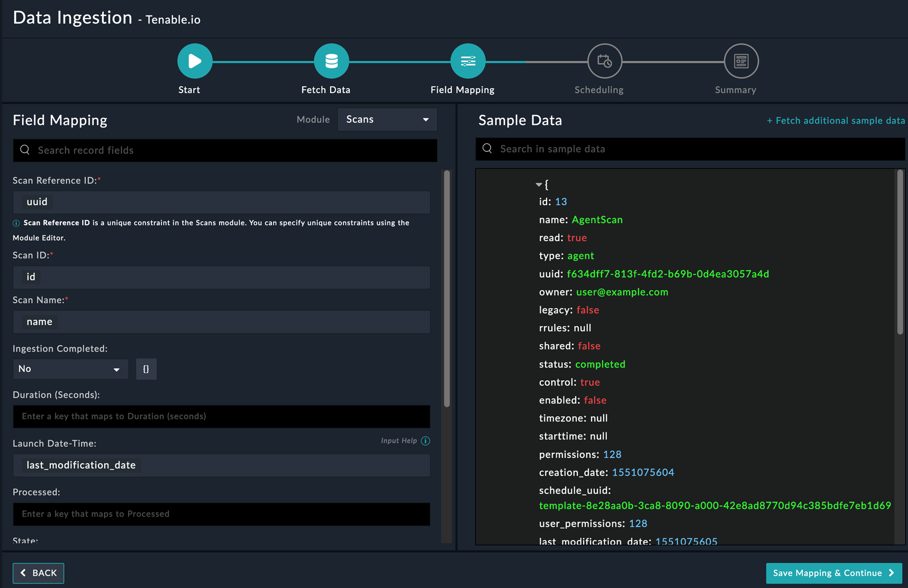908x588 pixels.
Task: Click the Summary step icon
Action: 741,61
